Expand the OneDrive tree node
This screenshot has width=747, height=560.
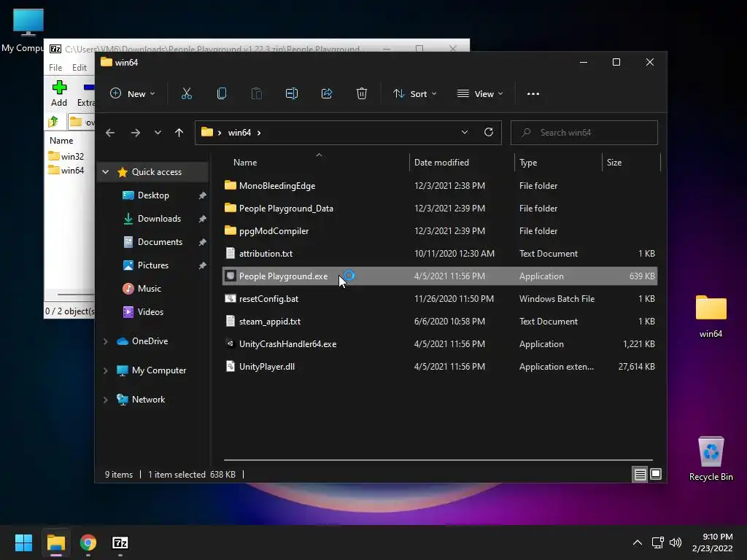(106, 341)
